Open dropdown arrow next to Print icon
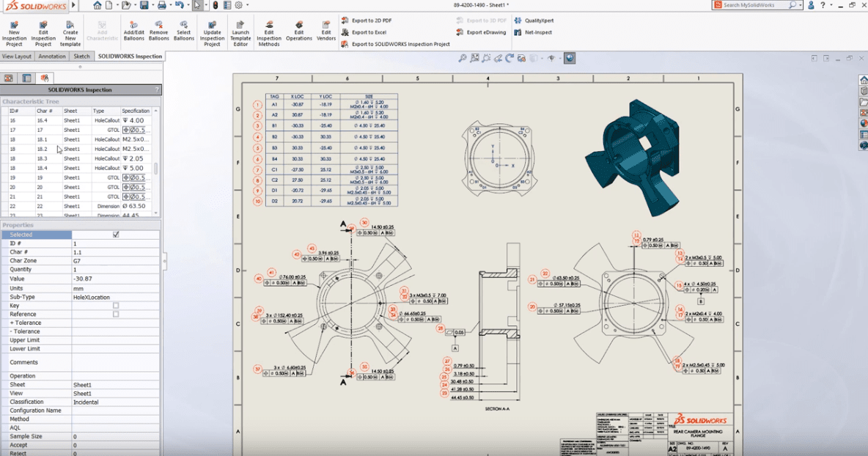Screen dimensions: 868x456 [170, 5]
